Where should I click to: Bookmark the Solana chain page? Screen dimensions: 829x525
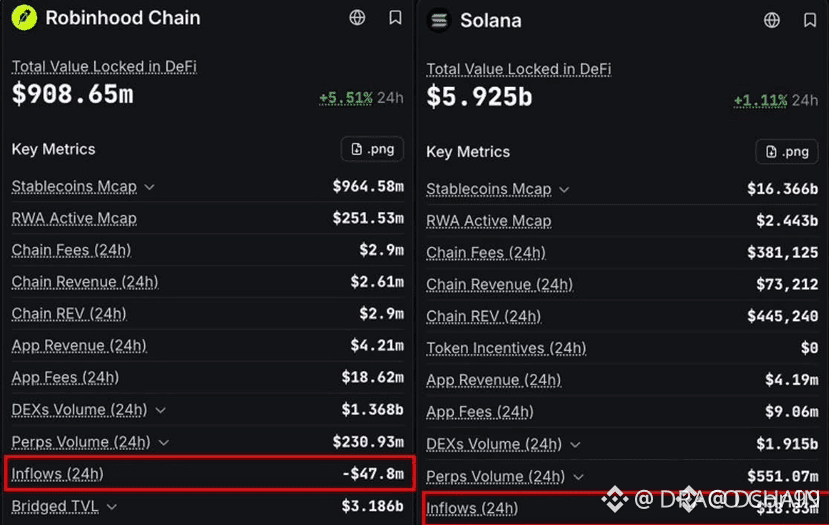click(809, 20)
